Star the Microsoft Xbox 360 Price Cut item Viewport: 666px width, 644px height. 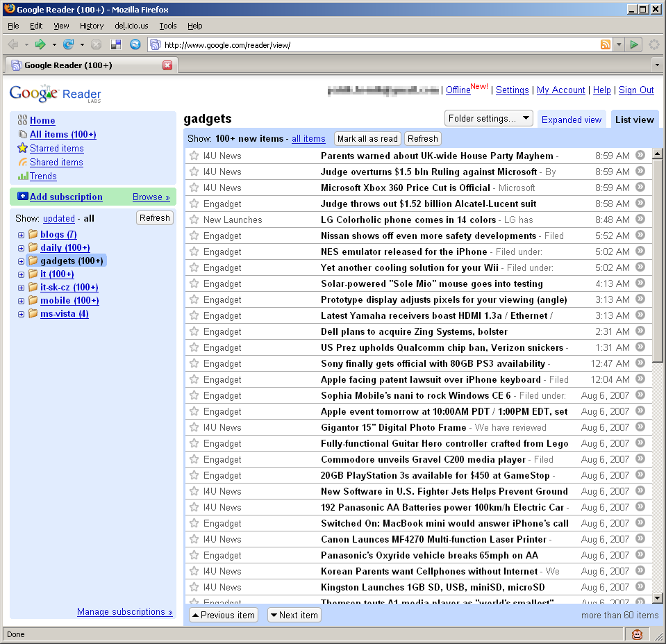[x=194, y=188]
